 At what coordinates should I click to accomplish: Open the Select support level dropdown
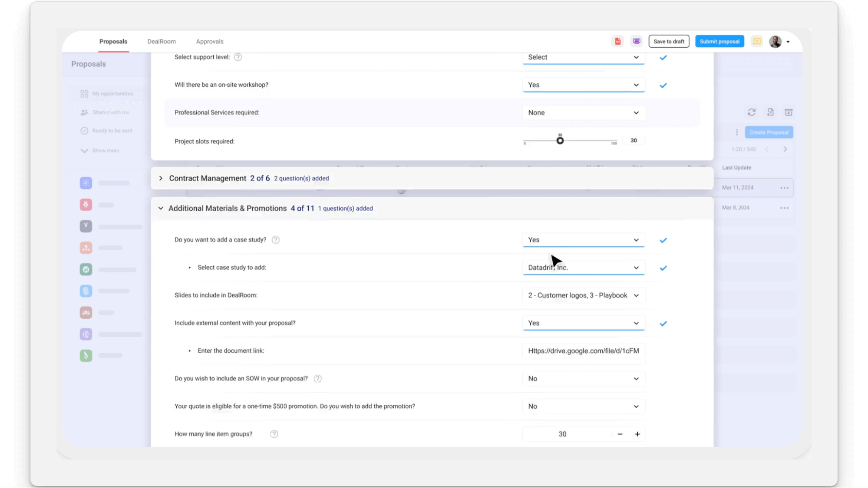pyautogui.click(x=583, y=57)
